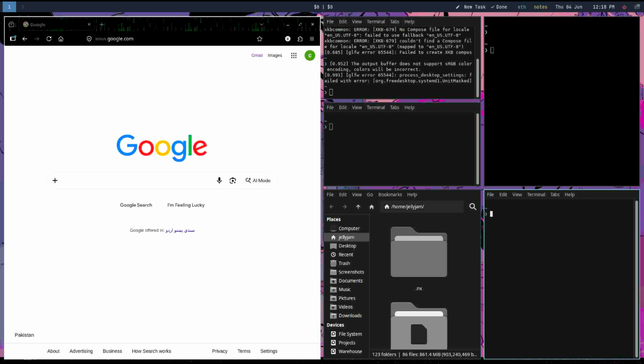Click the red power icon in top bar
Image resolution: width=644 pixels, height=364 pixels.
click(624, 7)
